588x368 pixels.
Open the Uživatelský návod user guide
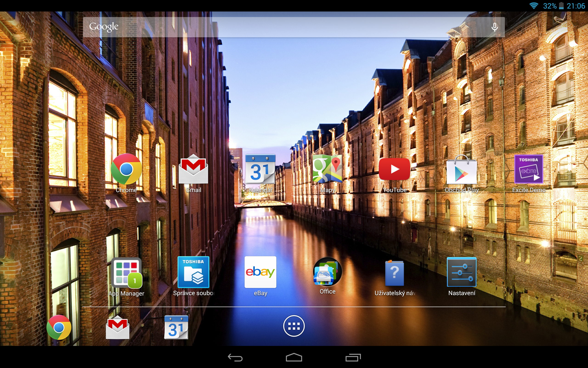click(394, 273)
